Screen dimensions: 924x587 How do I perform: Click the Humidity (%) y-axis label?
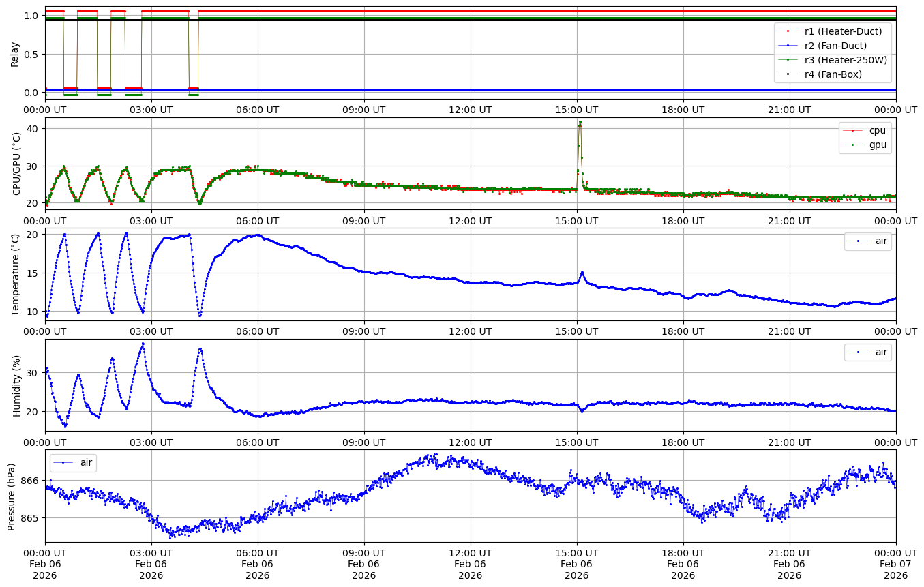(16, 385)
